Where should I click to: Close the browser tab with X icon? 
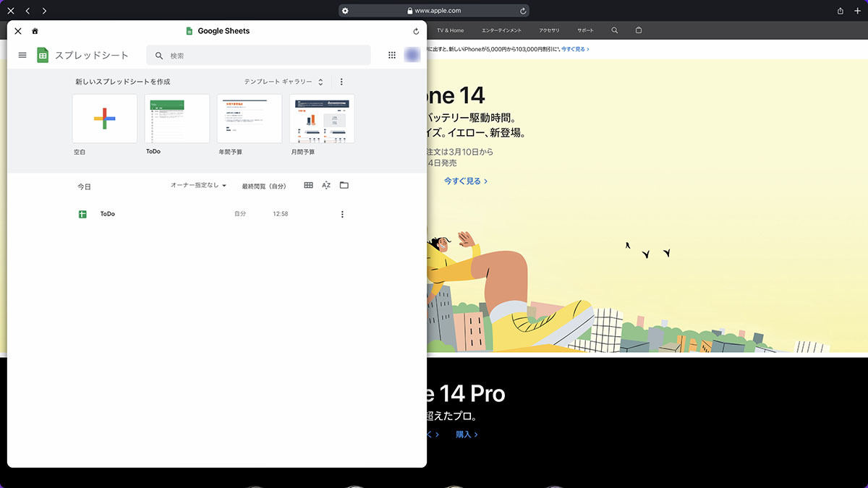point(10,11)
